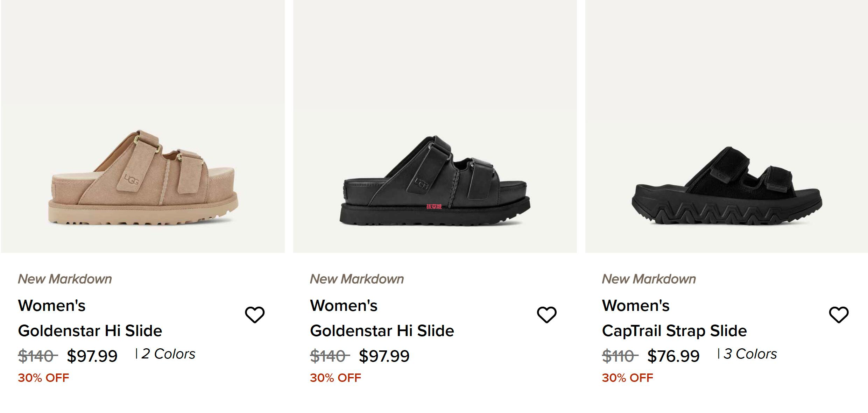The image size is (868, 413).
Task: Click the New Markdown tag on tan slide
Action: (65, 279)
